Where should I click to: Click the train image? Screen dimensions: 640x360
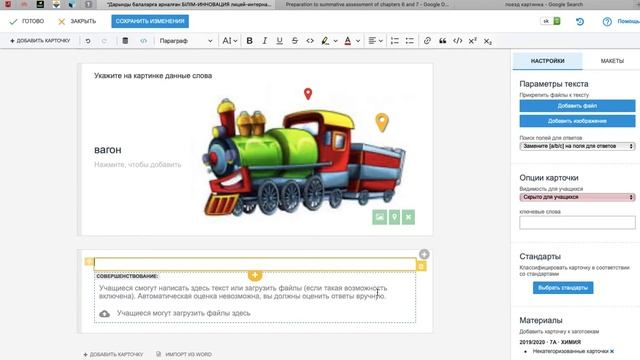pos(304,157)
